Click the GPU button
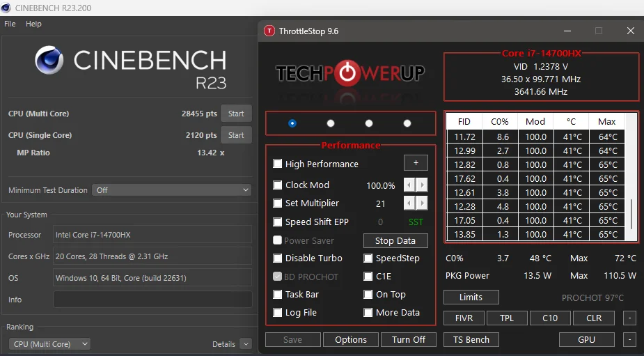The height and width of the screenshot is (356, 644). point(586,339)
